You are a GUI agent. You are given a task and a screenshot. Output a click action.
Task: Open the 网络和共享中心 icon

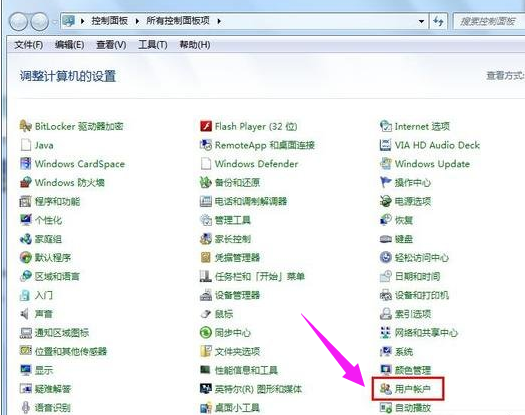(386, 333)
